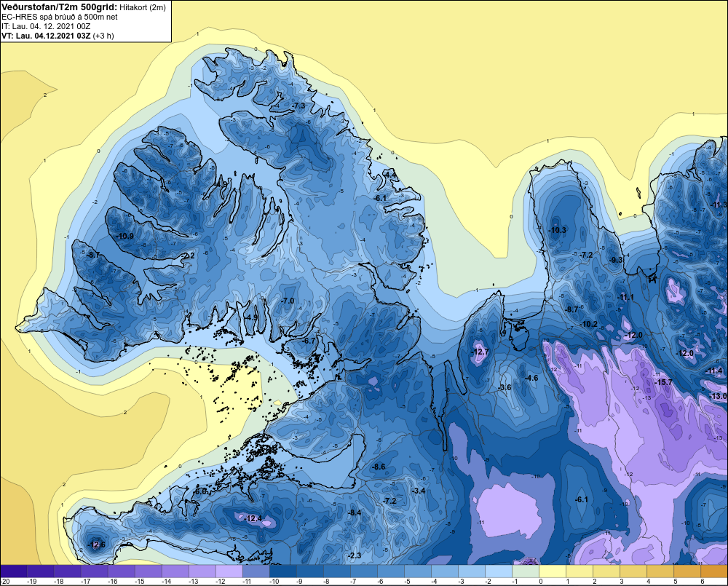
Task: Click the legend color swatch labeled -20
Action: (14, 571)
